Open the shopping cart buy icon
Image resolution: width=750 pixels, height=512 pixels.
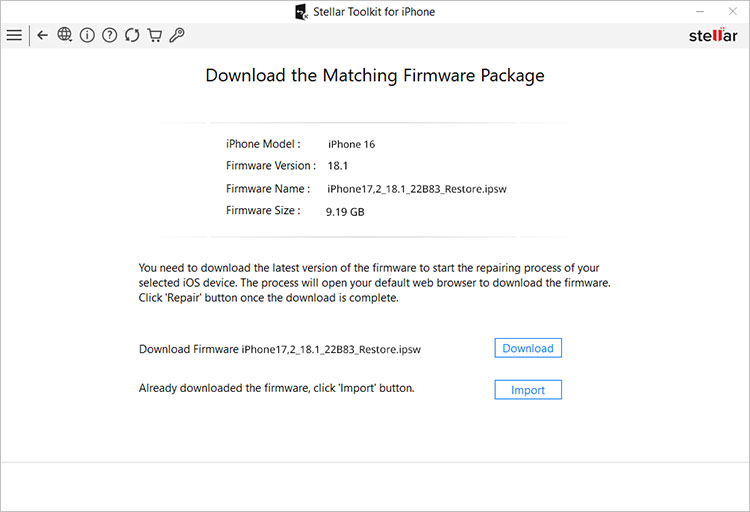154,35
